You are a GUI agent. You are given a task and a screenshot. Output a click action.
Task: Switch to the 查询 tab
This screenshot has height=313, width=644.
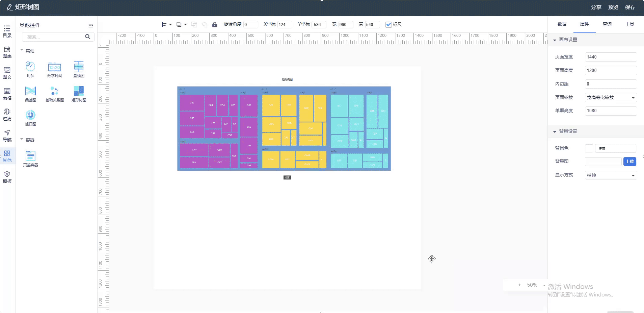point(607,24)
